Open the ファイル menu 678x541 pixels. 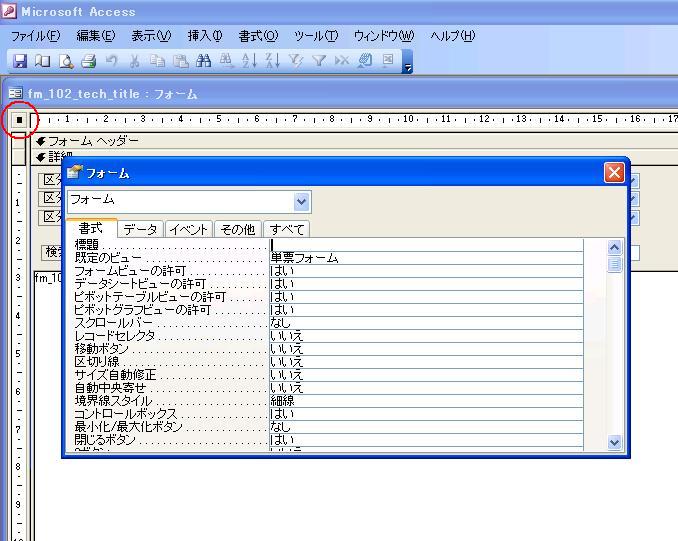[35, 36]
